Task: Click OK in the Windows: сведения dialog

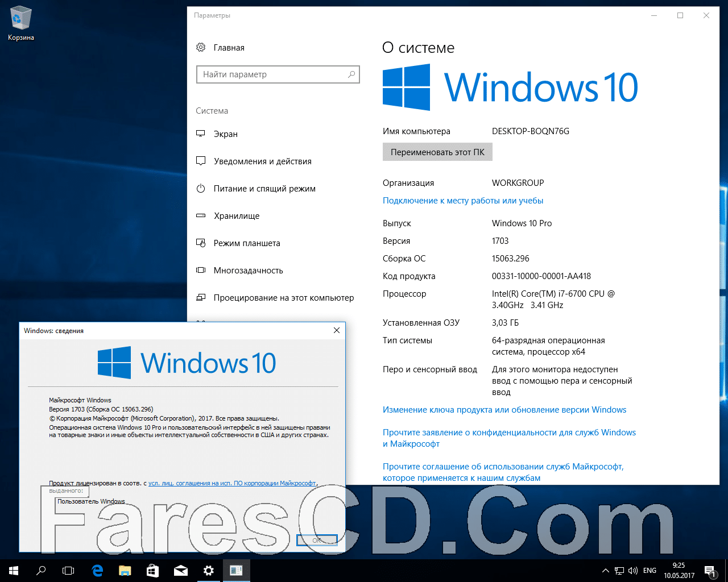Action: coord(317,541)
